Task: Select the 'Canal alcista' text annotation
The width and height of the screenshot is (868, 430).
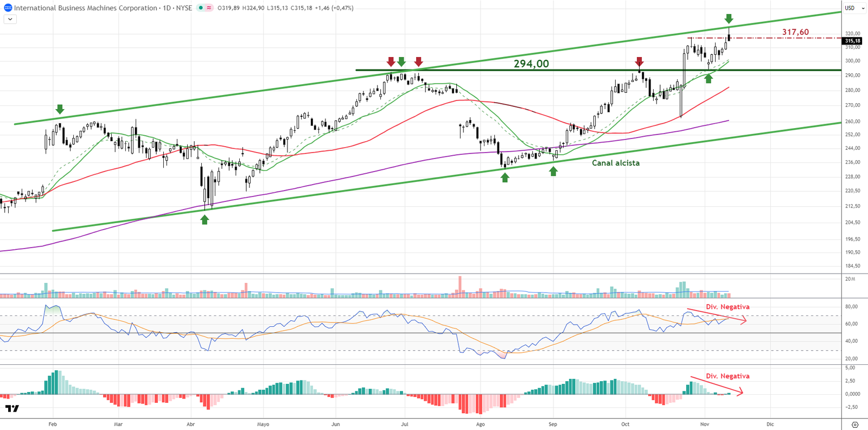Action: pyautogui.click(x=615, y=163)
